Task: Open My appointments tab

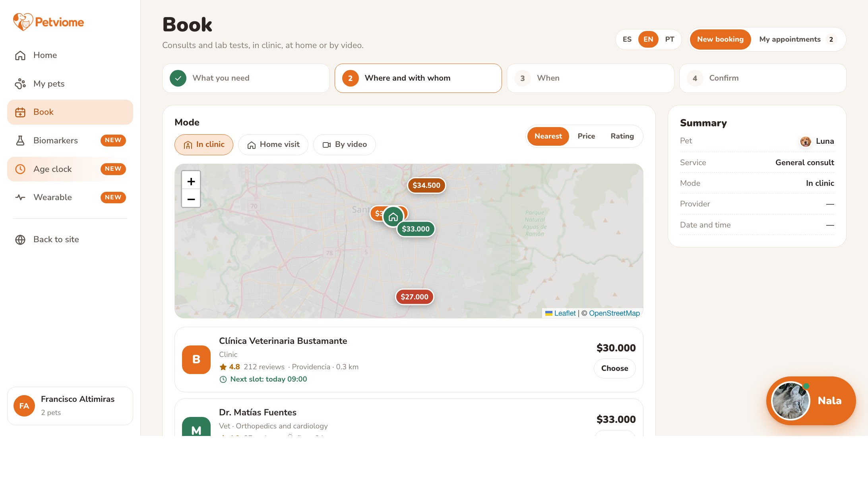Action: (798, 39)
